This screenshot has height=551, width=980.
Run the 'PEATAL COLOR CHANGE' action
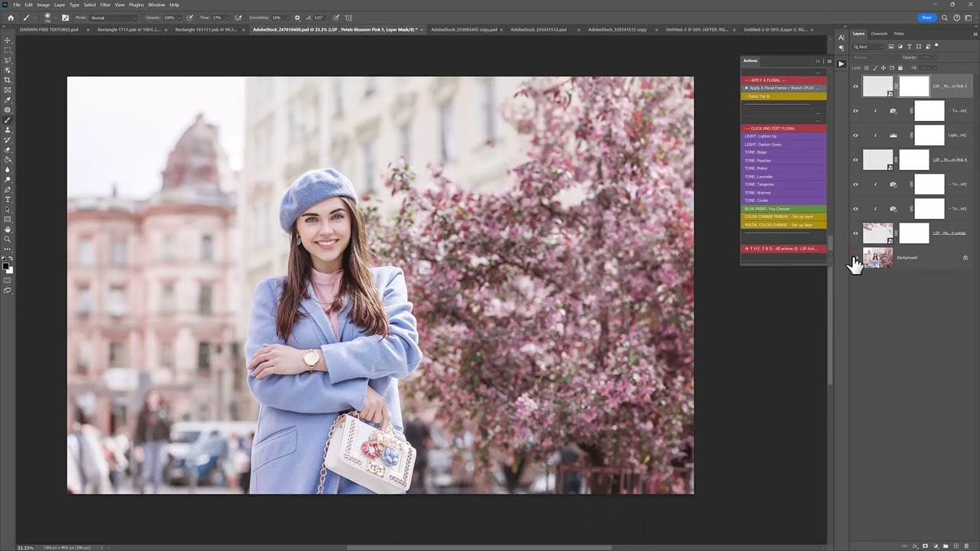784,225
